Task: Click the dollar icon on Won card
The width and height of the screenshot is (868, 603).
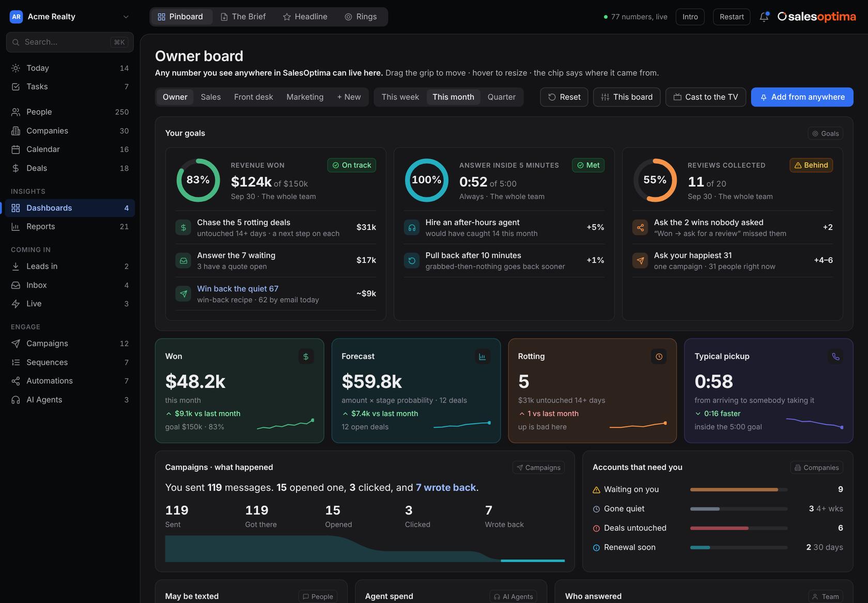Action: [306, 357]
